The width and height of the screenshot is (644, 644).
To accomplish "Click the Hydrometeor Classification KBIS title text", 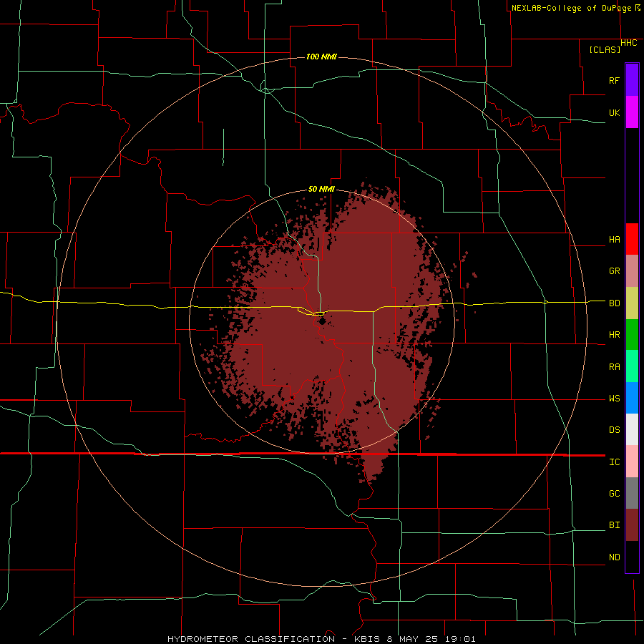I will pyautogui.click(x=321, y=639).
